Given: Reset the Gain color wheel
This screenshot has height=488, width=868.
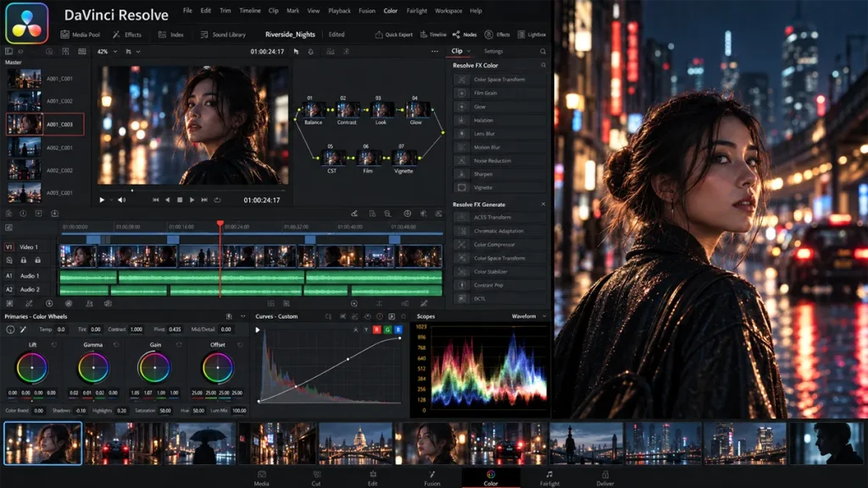Looking at the screenshot, I should (x=179, y=345).
